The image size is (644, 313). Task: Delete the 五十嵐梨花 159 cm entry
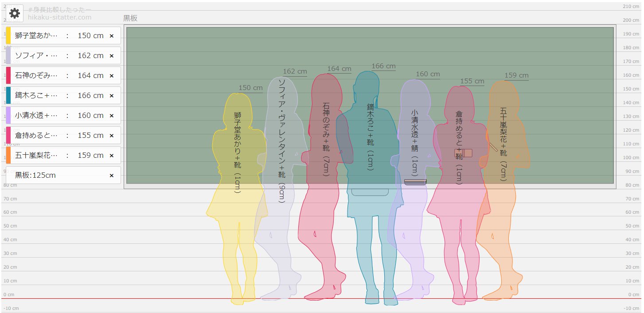point(112,156)
